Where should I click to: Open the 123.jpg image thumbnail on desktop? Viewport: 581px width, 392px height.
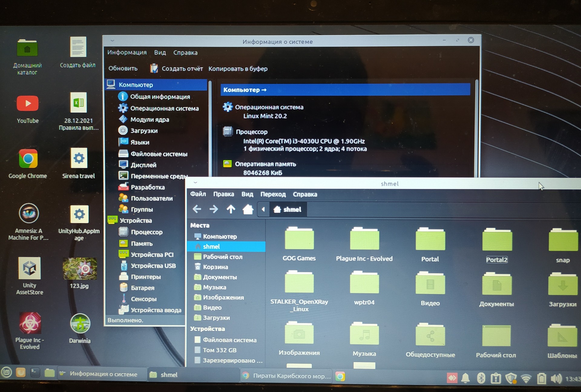pos(80,273)
